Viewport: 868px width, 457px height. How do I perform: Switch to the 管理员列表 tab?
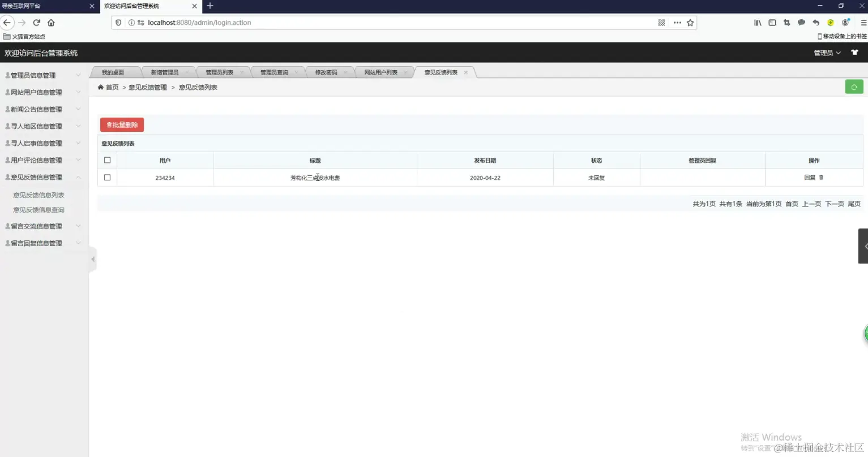click(220, 72)
